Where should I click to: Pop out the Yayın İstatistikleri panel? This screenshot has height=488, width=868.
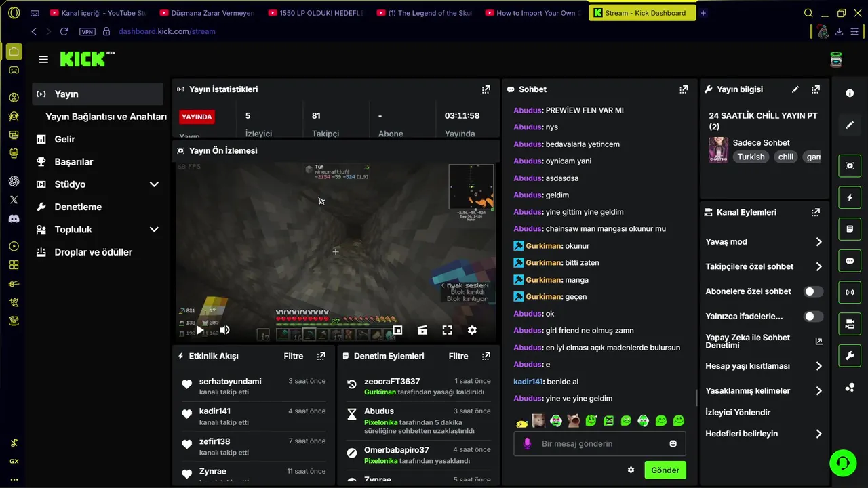486,89
